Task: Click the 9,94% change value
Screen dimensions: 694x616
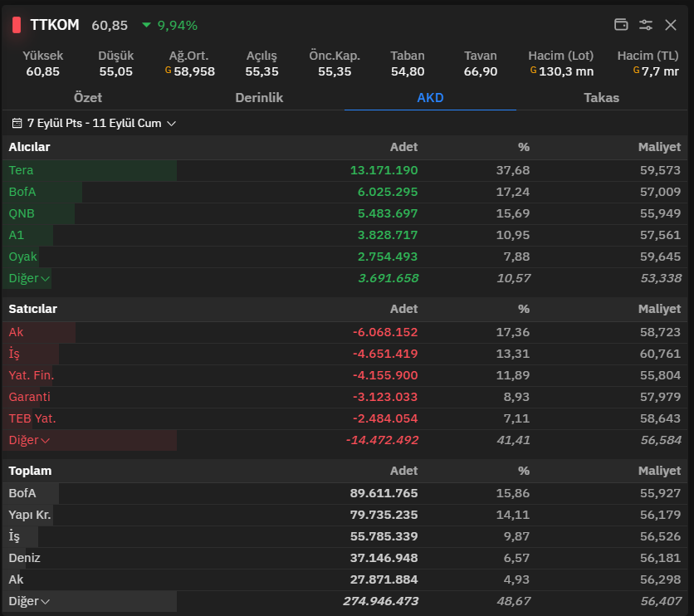Action: point(177,25)
